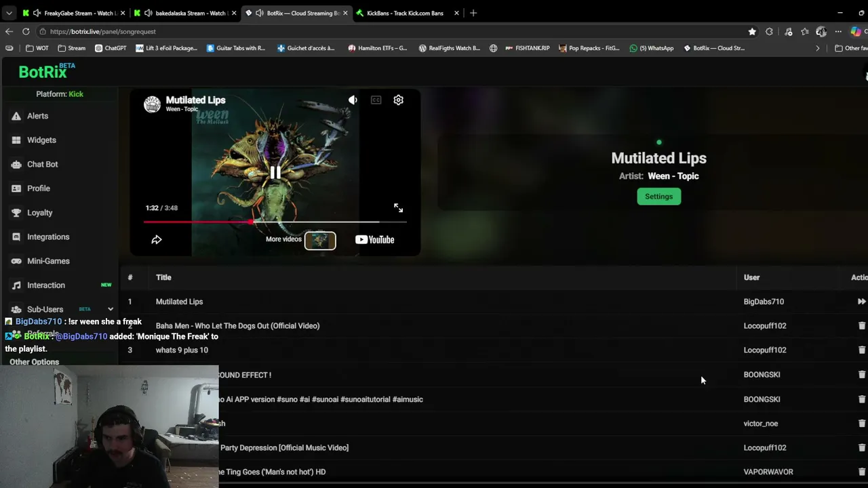Click the Title column header
Image resolution: width=868 pixels, height=488 pixels.
pos(163,277)
